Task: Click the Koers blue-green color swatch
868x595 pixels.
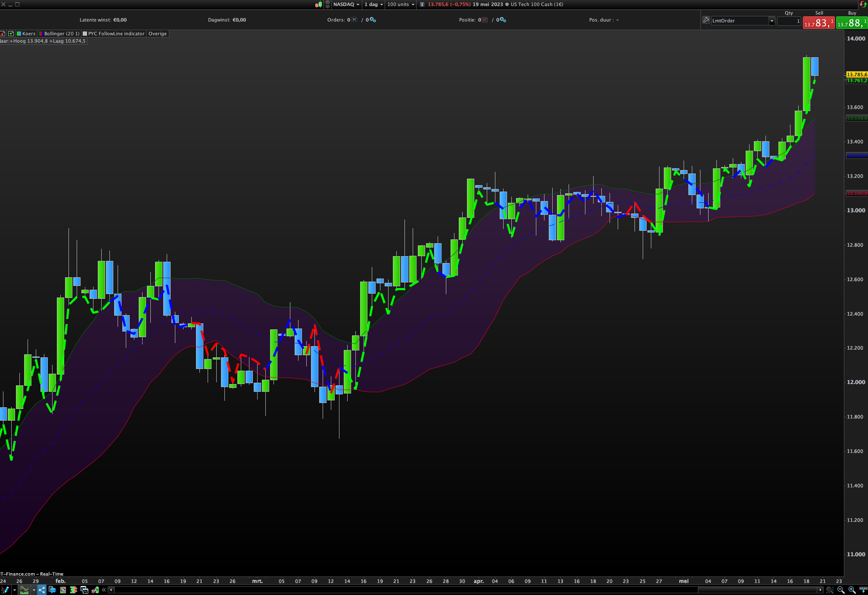Action: 19,34
